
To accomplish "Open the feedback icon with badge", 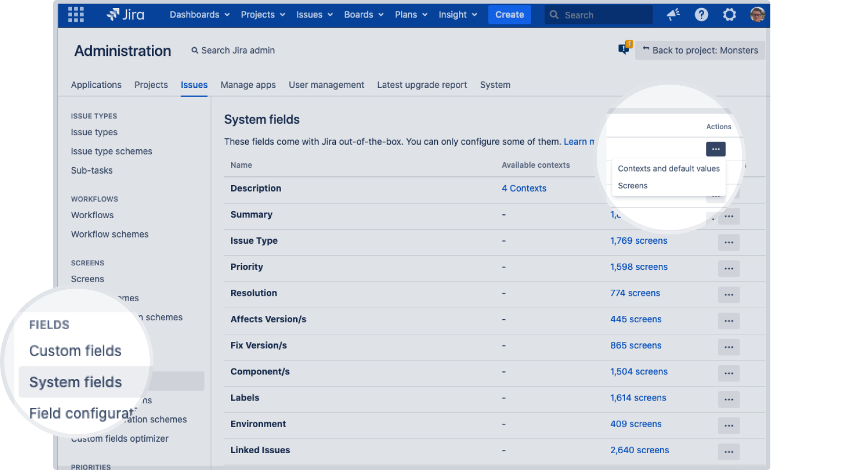I will [x=624, y=49].
